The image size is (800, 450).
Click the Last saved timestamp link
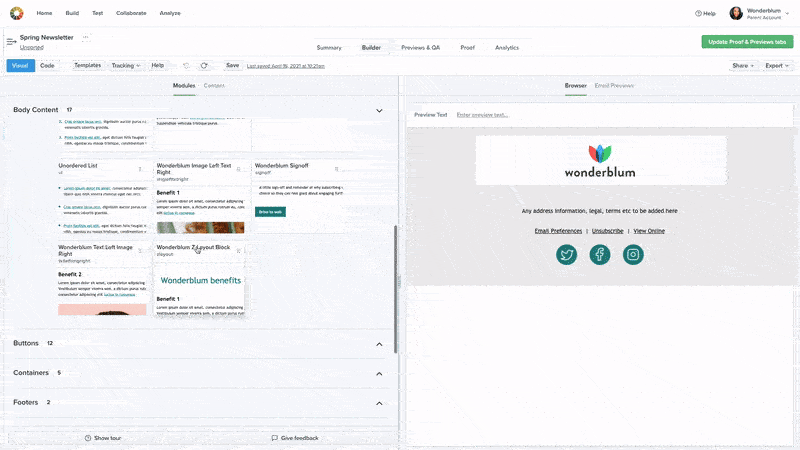pos(286,66)
